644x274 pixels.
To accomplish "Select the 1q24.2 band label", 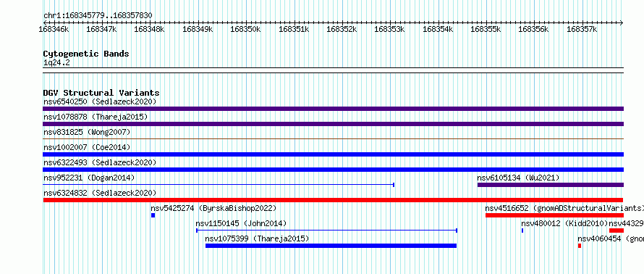I will click(56, 62).
